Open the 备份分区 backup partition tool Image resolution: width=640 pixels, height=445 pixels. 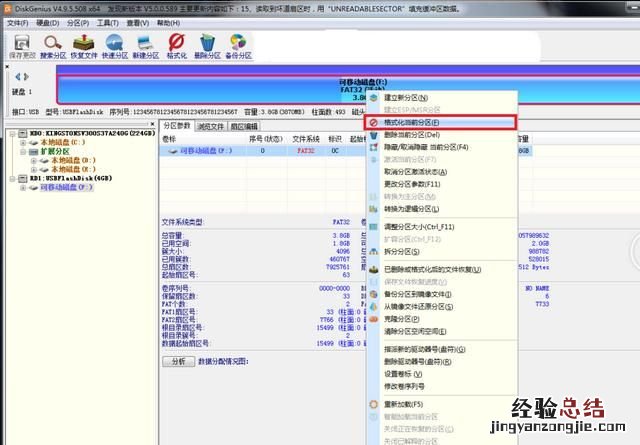[239, 46]
